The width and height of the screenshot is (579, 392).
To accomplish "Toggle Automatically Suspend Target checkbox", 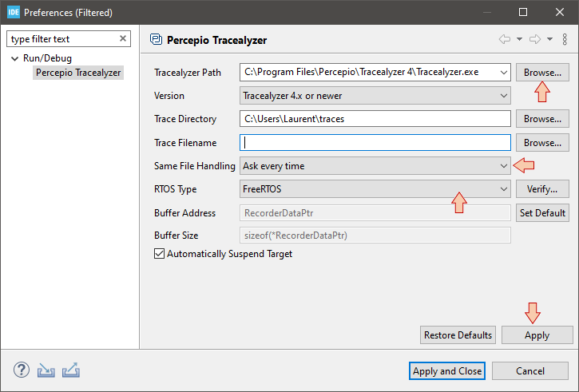I will (x=159, y=254).
